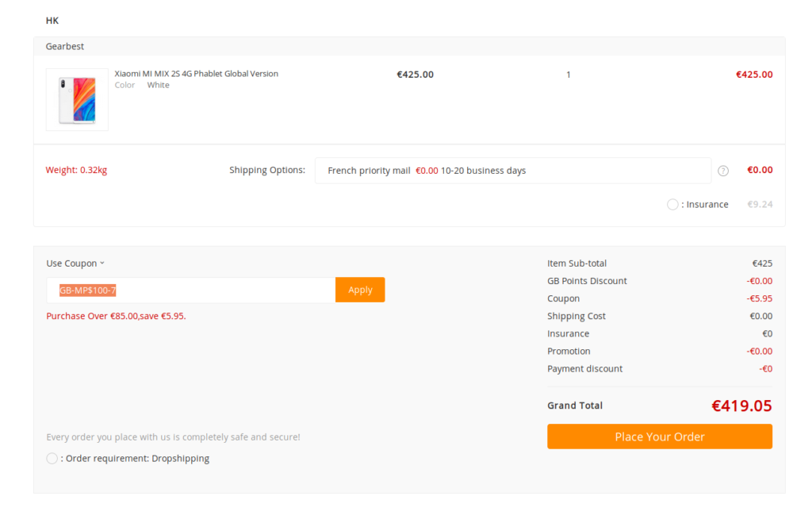Click the quantity value 1
The height and width of the screenshot is (523, 812).
tap(568, 75)
